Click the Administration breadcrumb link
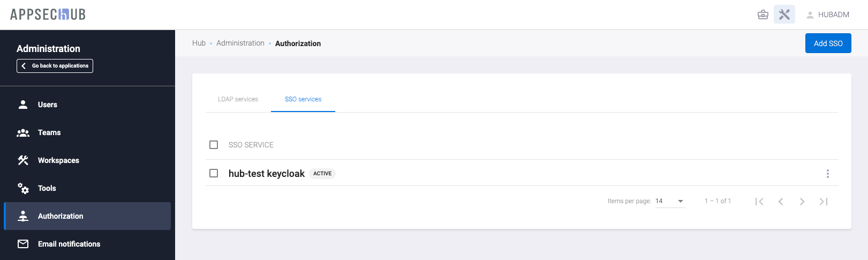 (x=240, y=43)
